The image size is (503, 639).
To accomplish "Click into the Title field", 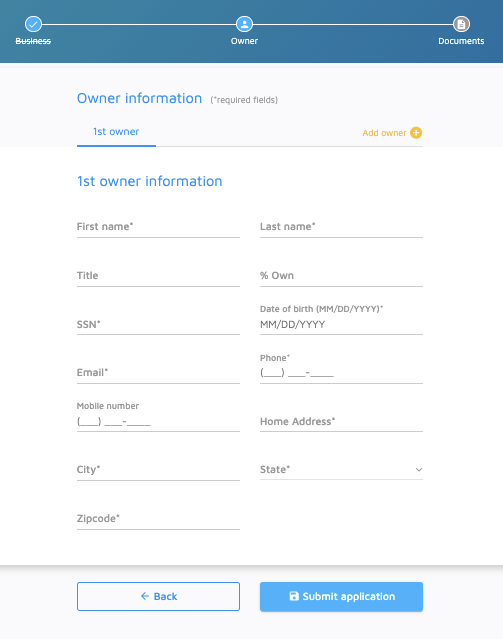I will (158, 275).
